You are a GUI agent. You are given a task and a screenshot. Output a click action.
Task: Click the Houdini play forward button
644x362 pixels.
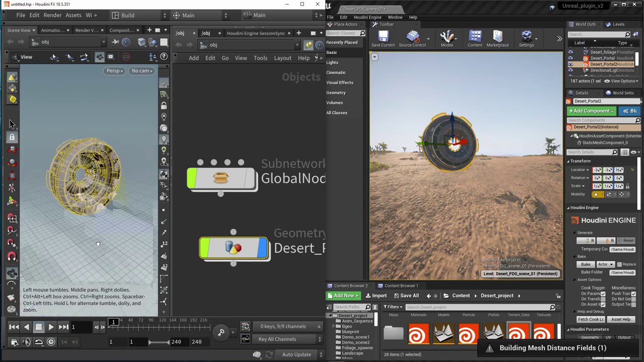pyautogui.click(x=51, y=327)
